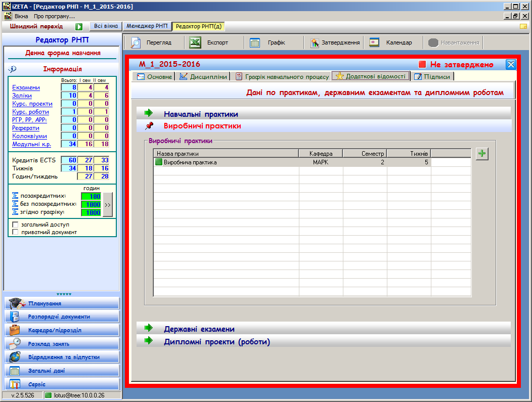
Task: Open Сервіс sidebar section
Action: pos(62,384)
